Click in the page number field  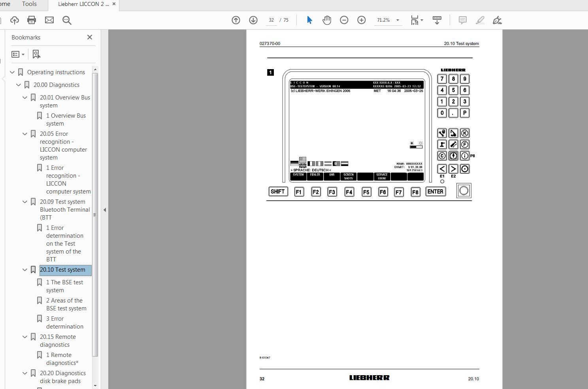tap(271, 20)
